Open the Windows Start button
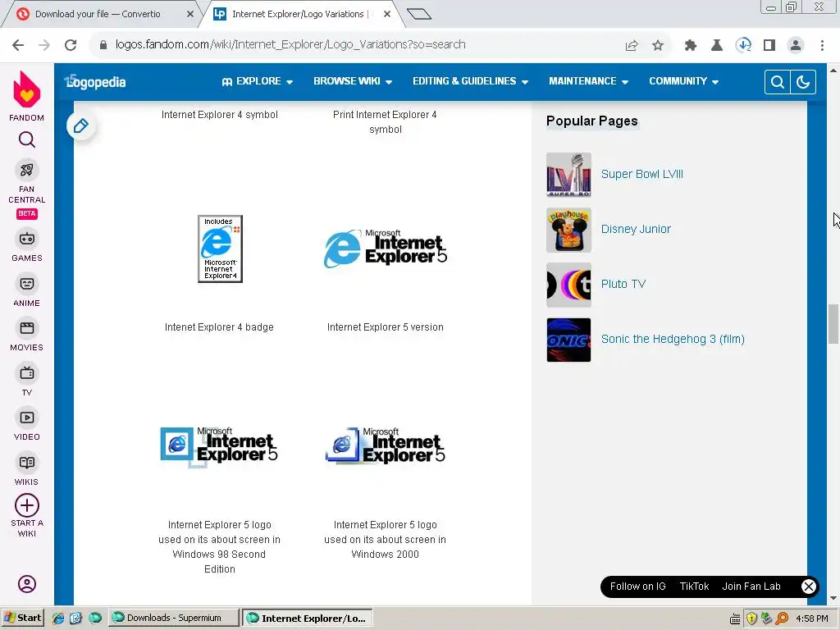 point(22,619)
